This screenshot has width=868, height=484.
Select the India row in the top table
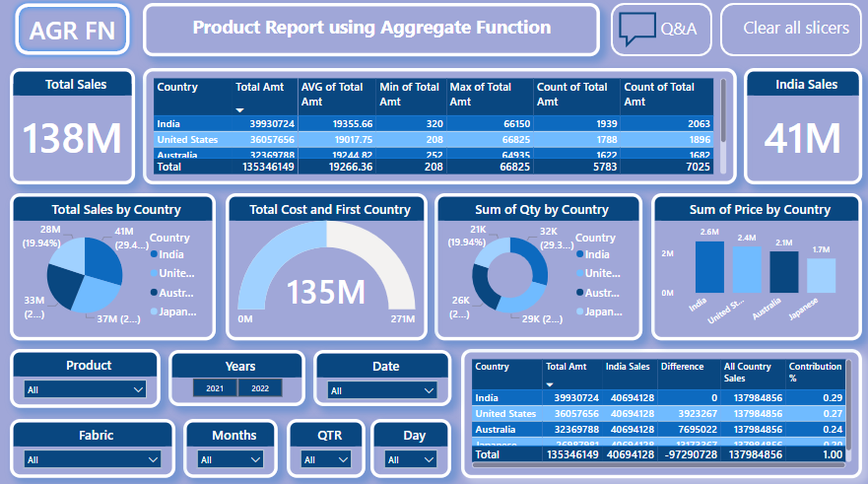434,123
